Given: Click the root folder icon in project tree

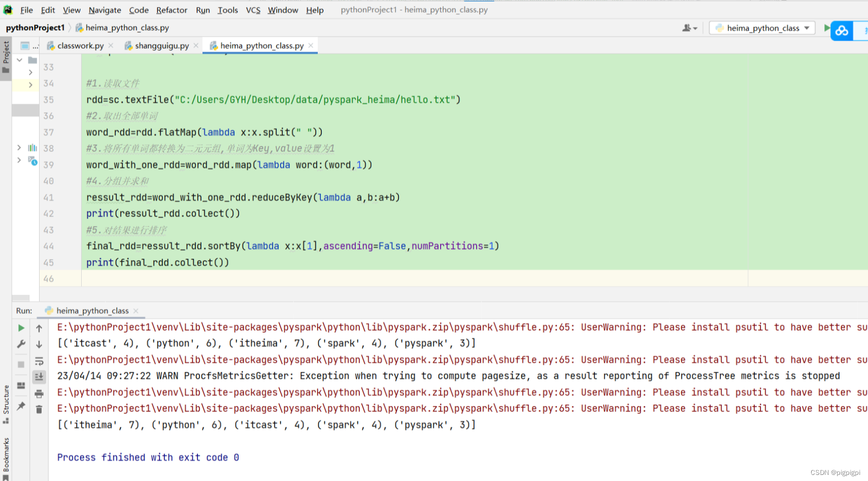Looking at the screenshot, I should [x=32, y=60].
